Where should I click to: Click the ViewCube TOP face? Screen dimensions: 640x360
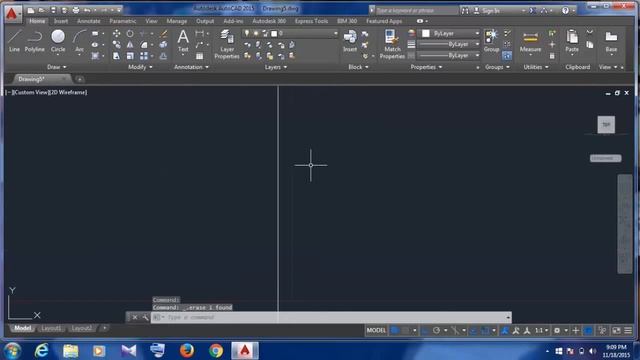[606, 124]
